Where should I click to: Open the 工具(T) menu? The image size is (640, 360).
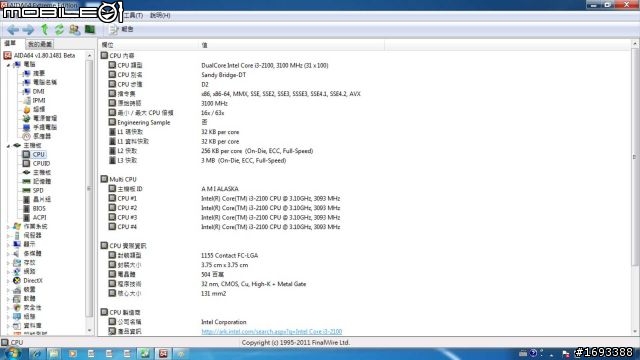(x=133, y=16)
